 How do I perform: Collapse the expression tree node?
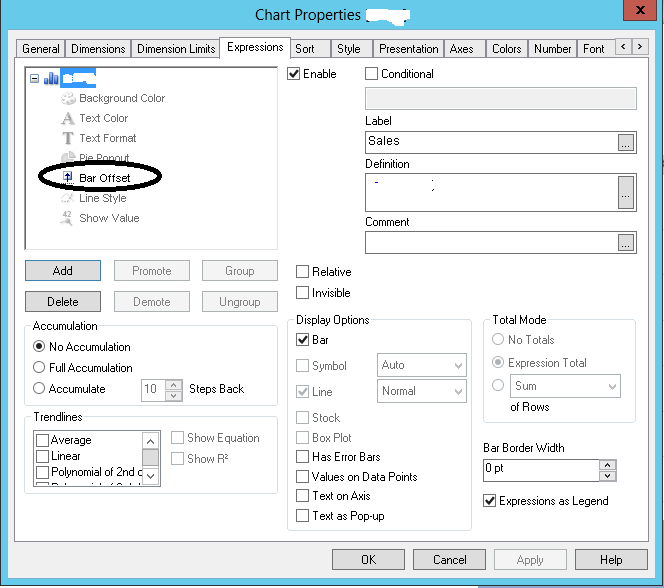(x=35, y=79)
